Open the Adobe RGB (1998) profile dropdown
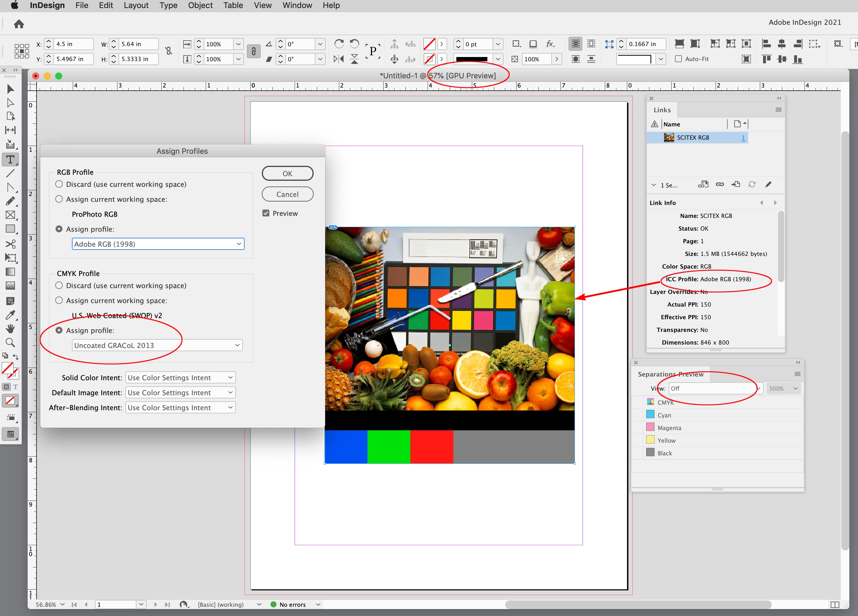This screenshot has width=858, height=616. pyautogui.click(x=158, y=244)
